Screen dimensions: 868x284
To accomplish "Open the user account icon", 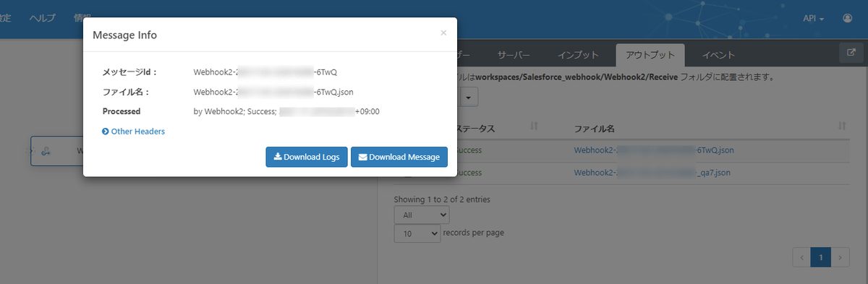I will tap(848, 17).
